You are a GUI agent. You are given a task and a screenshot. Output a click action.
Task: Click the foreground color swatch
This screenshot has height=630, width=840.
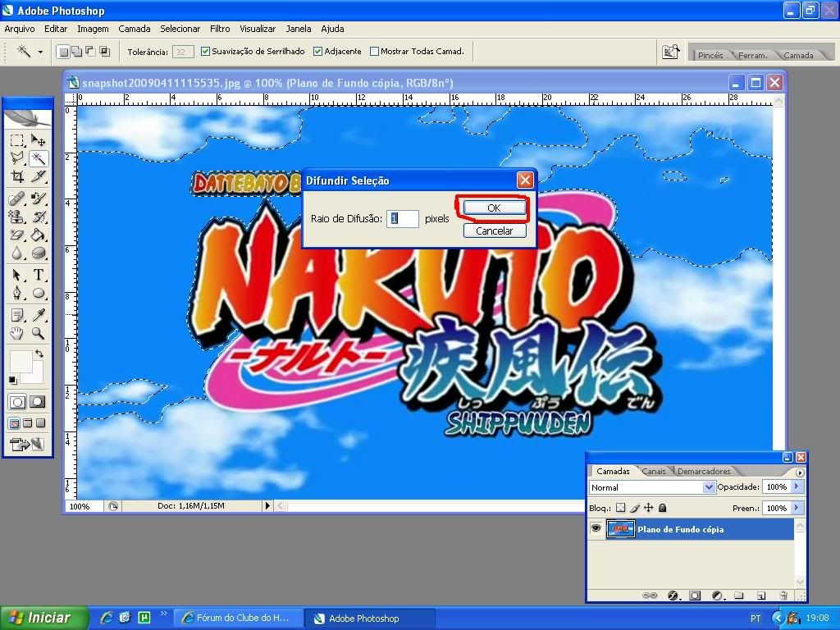[20, 362]
